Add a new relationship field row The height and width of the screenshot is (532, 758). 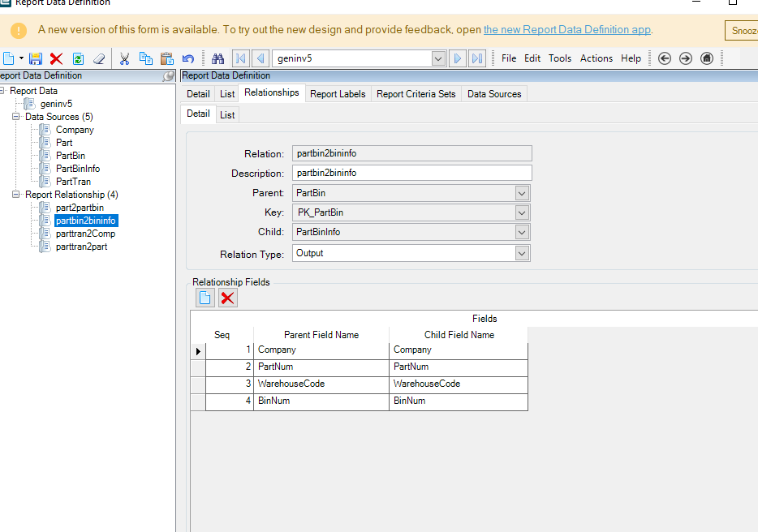(x=205, y=298)
